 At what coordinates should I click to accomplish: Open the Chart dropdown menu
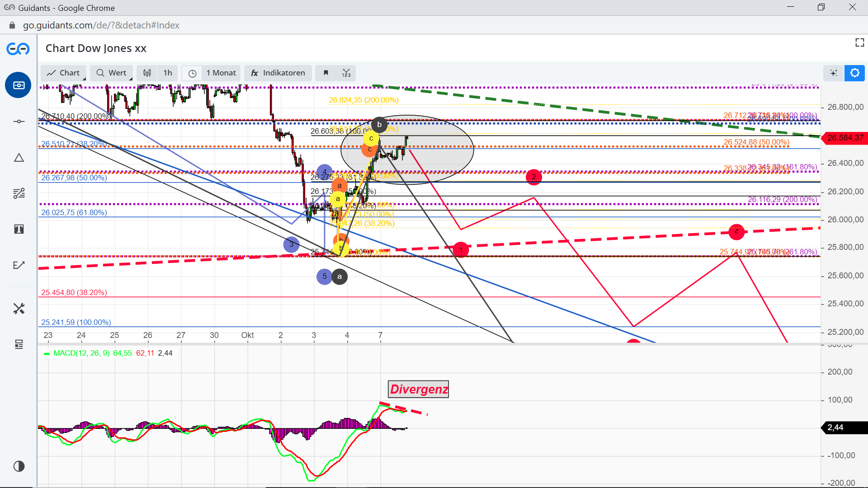(x=63, y=73)
